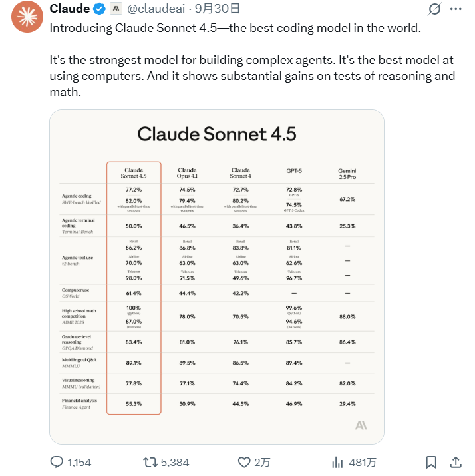
Task: Click the 481万 view count
Action: (363, 462)
